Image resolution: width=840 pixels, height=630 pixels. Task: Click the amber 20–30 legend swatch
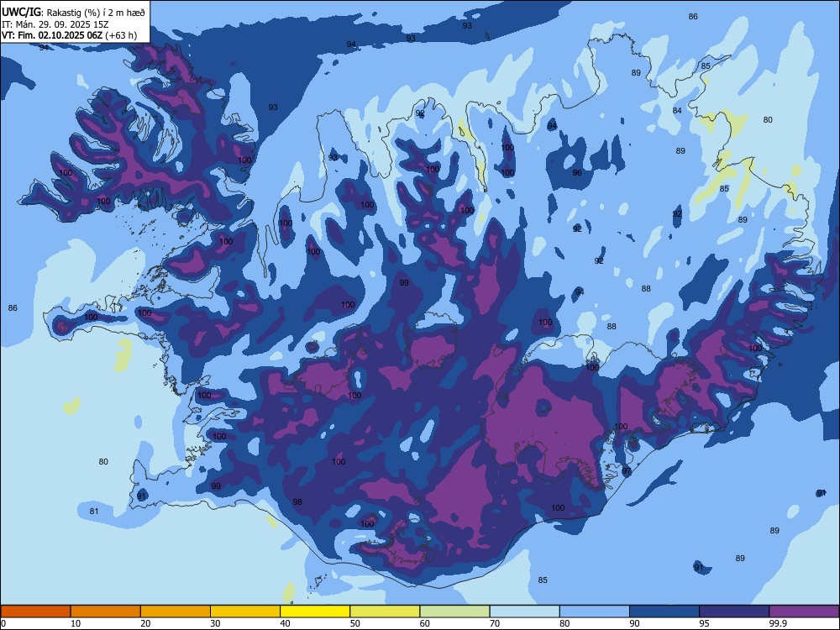[x=176, y=612]
